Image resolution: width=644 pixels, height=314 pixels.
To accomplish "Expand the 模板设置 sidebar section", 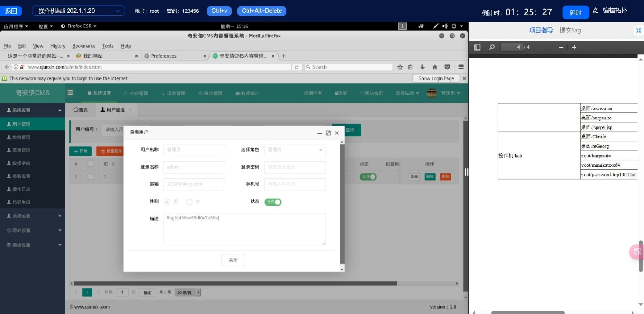I will 32,245.
